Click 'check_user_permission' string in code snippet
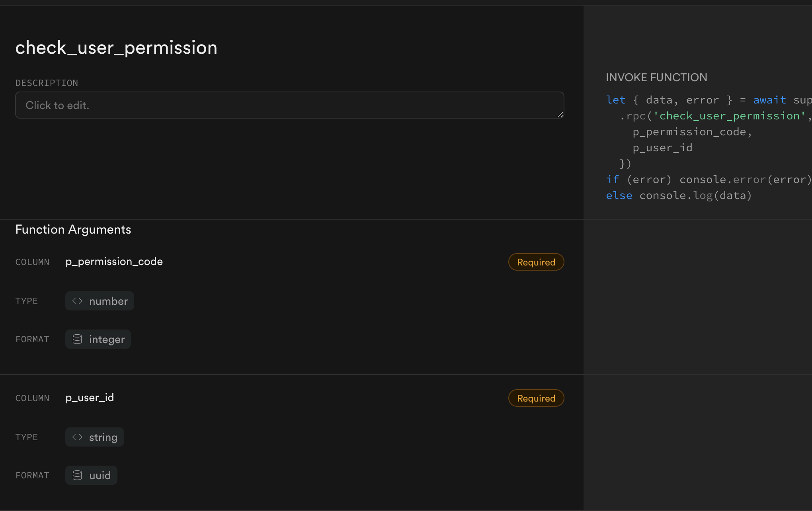Screen dimensions: 812x511 tap(729, 116)
